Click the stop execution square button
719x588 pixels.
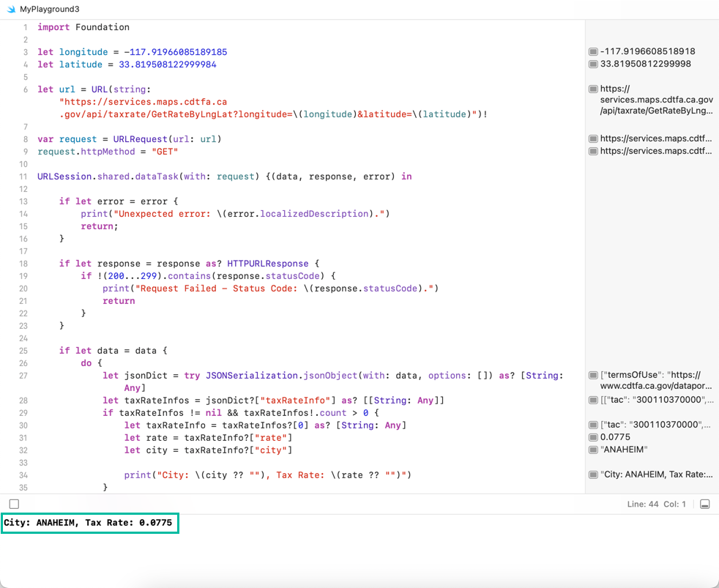pyautogui.click(x=14, y=504)
